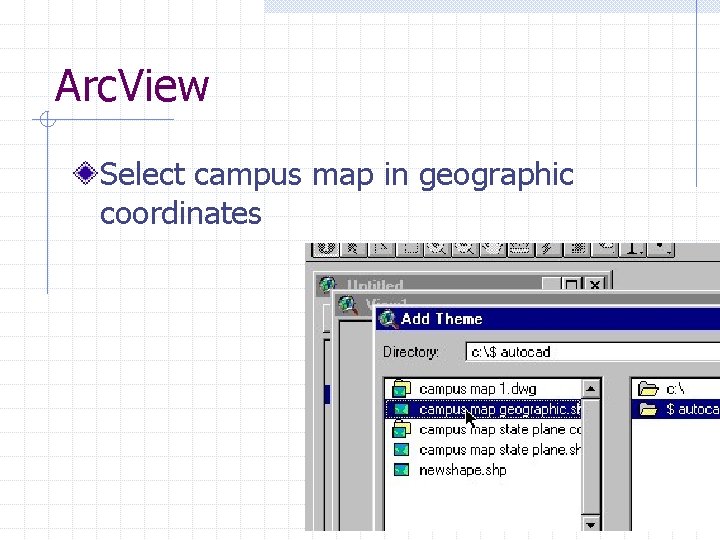Screen dimensions: 720x540
Task: Click shapefile icon beside newshape.shp
Action: point(401,470)
